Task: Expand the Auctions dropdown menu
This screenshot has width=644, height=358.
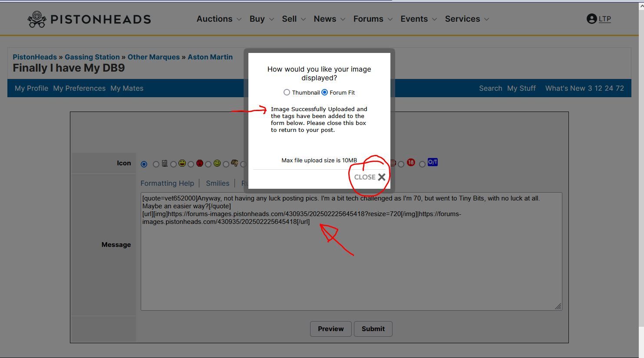Action: tap(219, 19)
